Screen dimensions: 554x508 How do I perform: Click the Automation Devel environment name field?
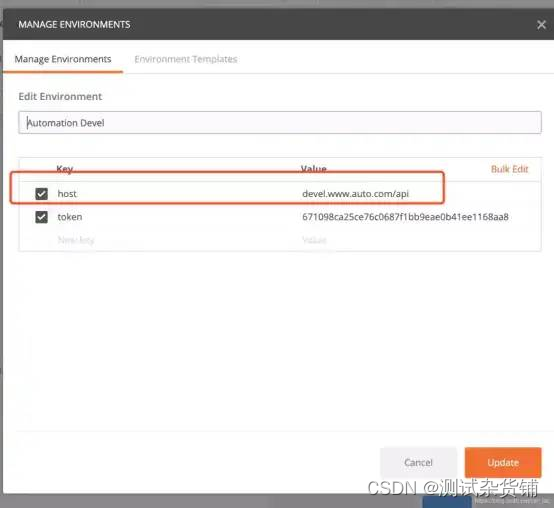pyautogui.click(x=279, y=123)
